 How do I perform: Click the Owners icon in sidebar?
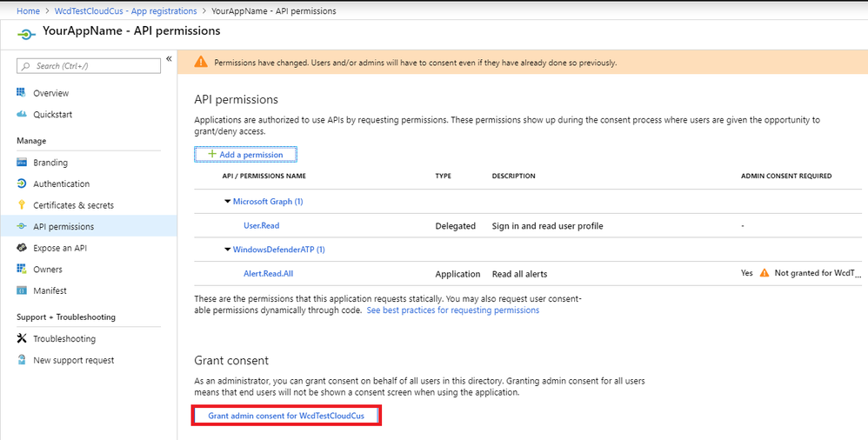[x=22, y=269]
